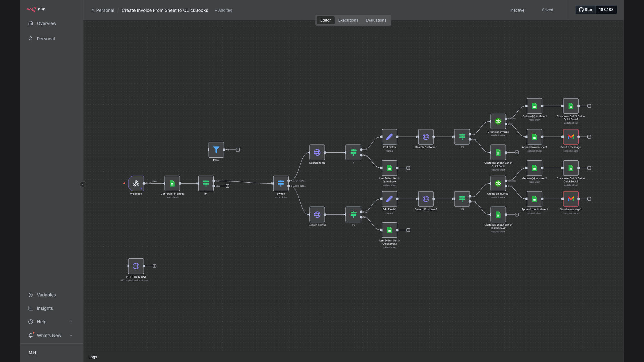Screen dimensions: 644x362
Task: Open the Search Customer node
Action: tap(426, 137)
